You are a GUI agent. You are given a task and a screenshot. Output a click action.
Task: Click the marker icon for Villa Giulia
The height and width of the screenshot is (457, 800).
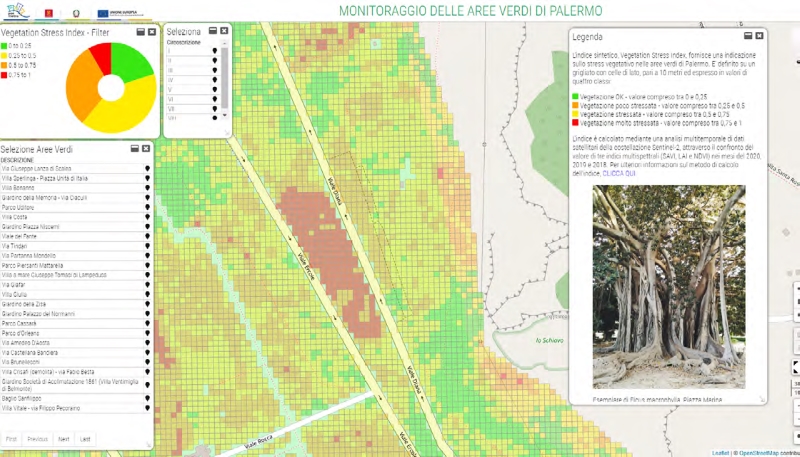click(x=147, y=295)
